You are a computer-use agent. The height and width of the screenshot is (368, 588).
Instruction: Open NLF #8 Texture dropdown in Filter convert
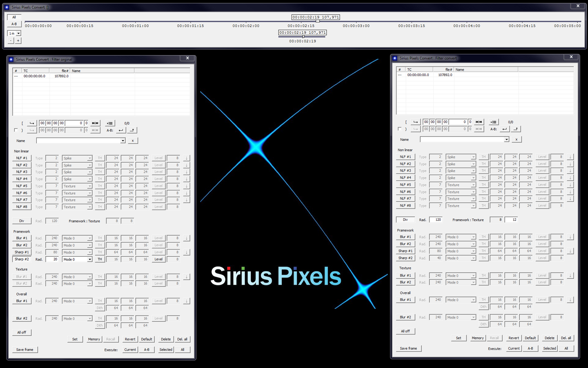pos(473,206)
